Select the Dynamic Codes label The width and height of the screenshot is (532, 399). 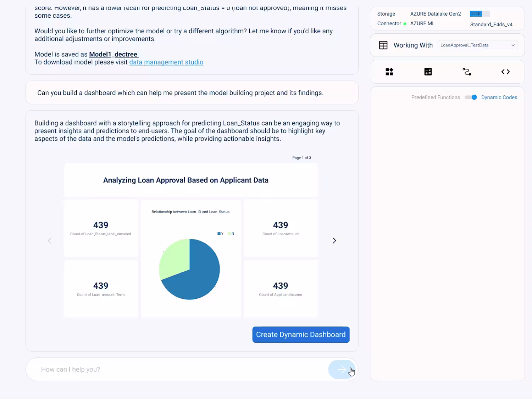(x=499, y=97)
